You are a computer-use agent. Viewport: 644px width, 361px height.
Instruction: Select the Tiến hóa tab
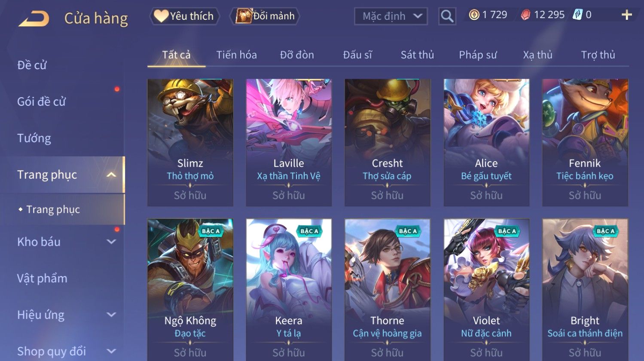click(237, 55)
